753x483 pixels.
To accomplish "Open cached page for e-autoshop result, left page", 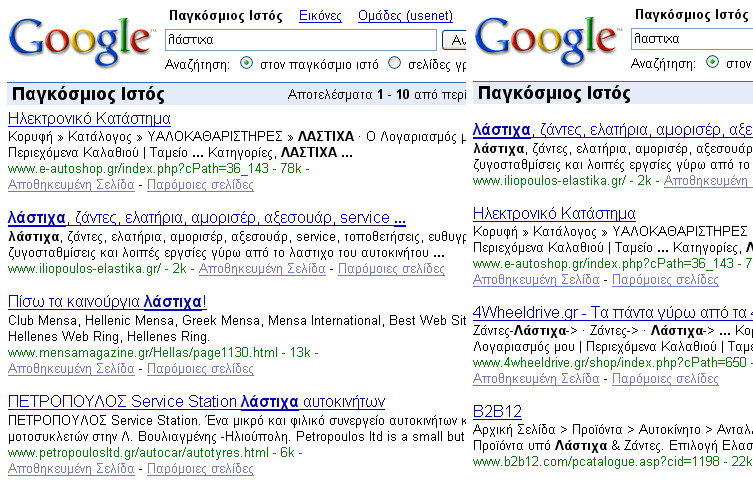I will pos(71,185).
